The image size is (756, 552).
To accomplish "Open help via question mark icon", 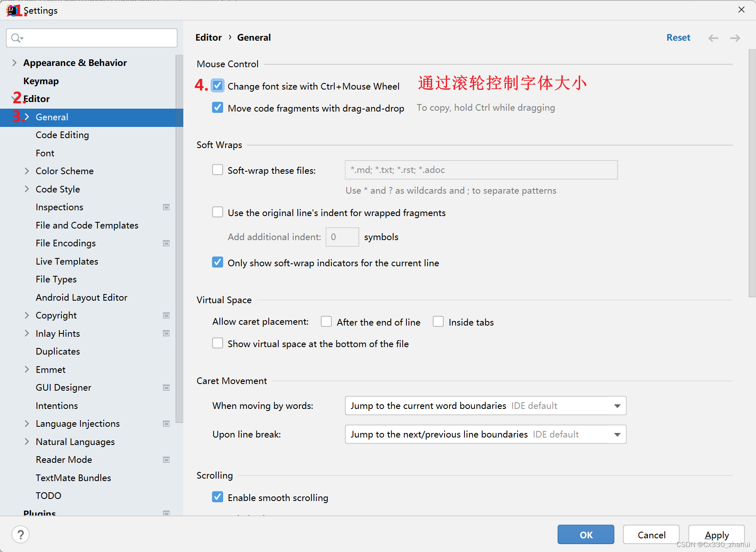I will tap(21, 534).
